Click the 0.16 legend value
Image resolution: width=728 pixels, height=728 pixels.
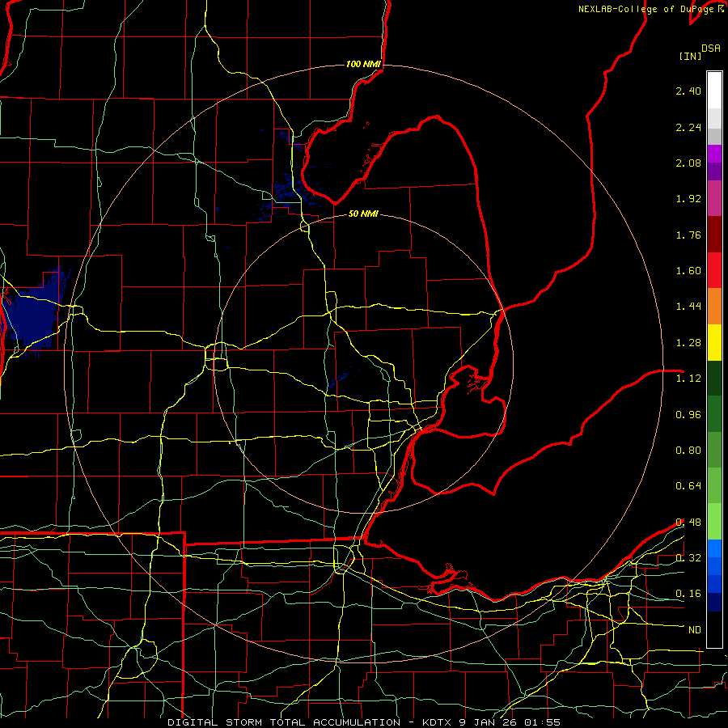688,594
